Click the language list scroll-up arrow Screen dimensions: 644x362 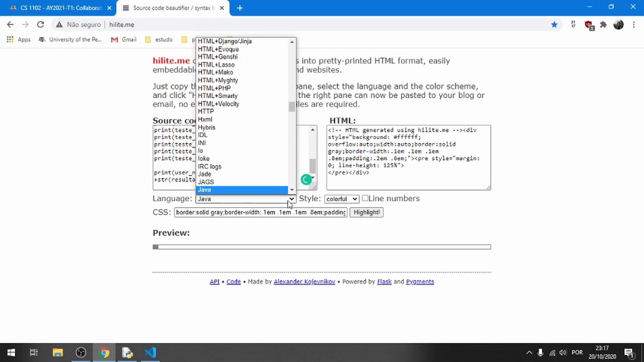tap(292, 42)
